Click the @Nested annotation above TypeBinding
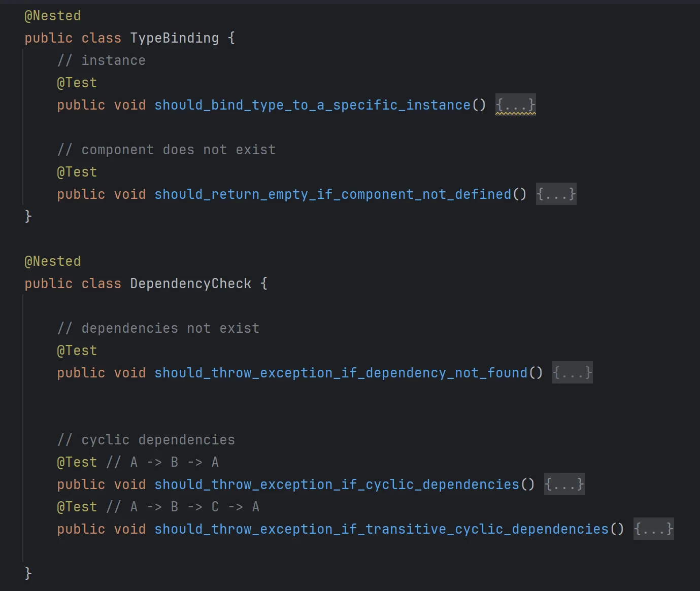700x591 pixels. coord(52,16)
